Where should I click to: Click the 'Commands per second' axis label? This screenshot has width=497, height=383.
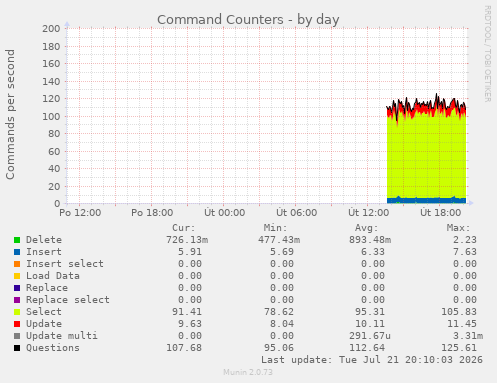(10, 114)
